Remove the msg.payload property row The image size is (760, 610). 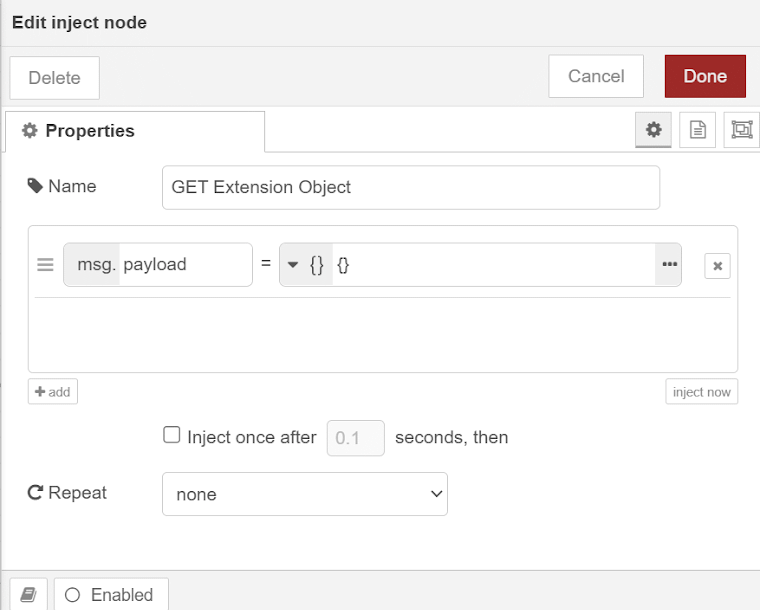(717, 266)
